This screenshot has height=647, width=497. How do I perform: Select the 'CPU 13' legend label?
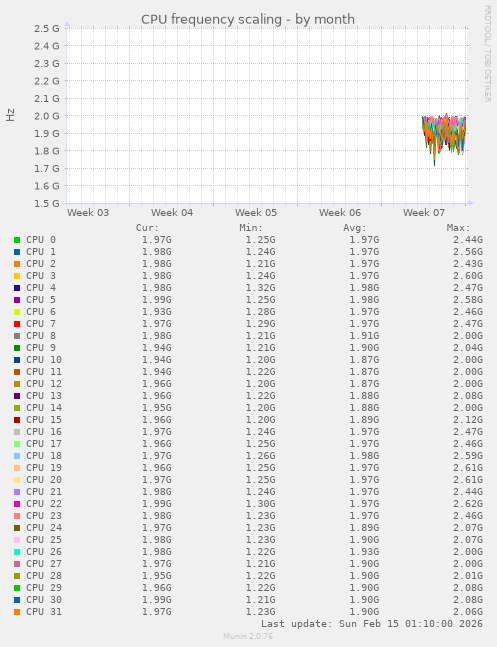[44, 396]
